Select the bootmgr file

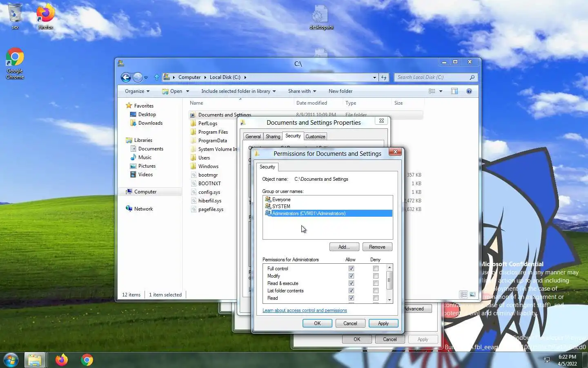point(207,175)
